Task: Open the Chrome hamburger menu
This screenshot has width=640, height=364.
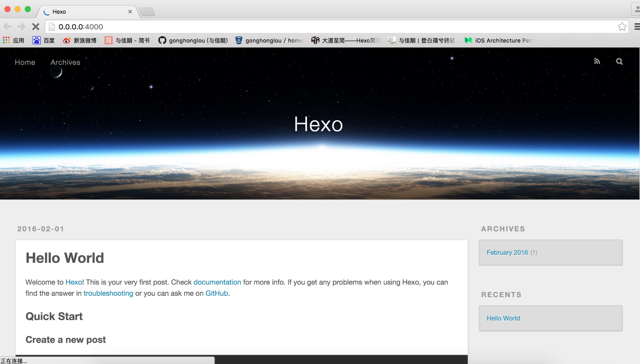Action: [x=637, y=27]
